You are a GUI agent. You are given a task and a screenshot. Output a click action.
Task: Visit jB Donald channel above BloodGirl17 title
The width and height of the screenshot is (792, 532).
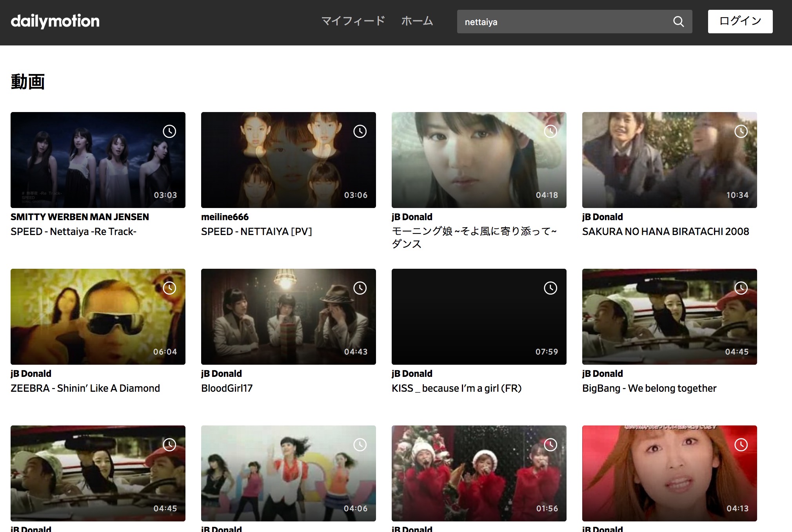tap(222, 374)
